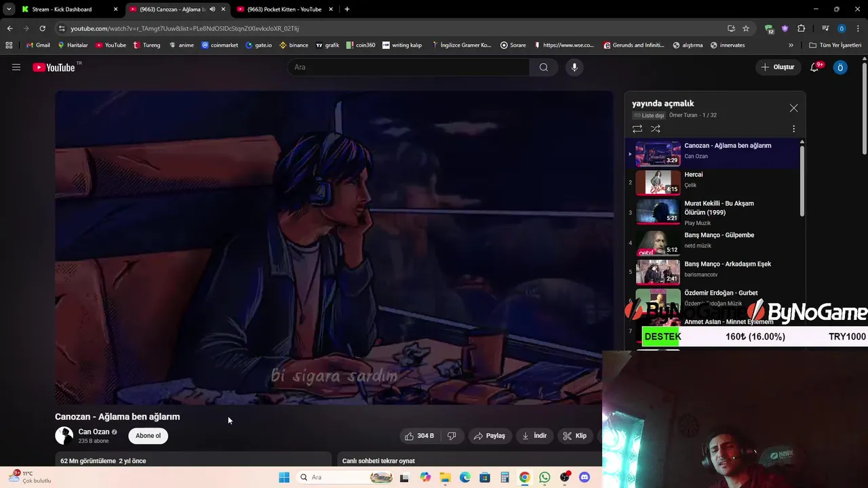Open a new browser tab

[347, 9]
